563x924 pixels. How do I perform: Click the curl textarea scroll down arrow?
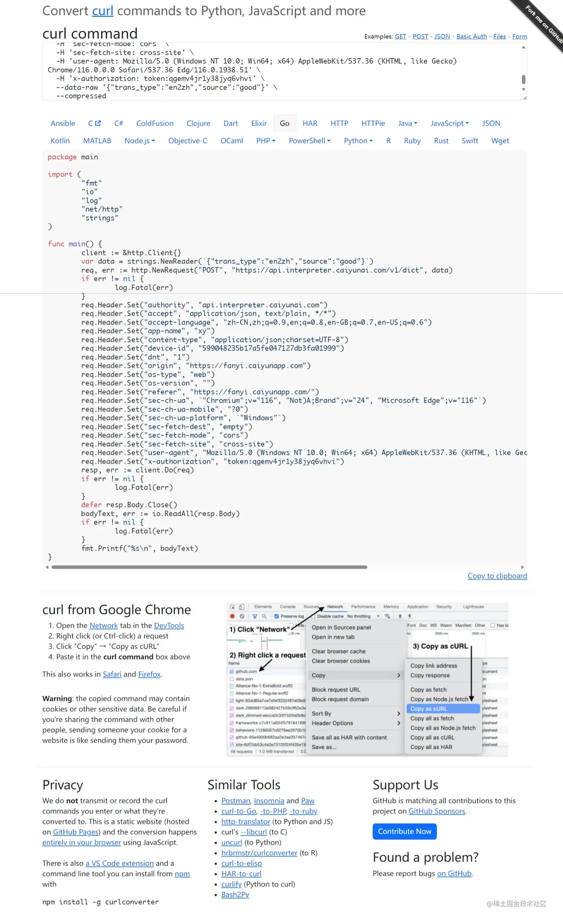click(x=523, y=90)
